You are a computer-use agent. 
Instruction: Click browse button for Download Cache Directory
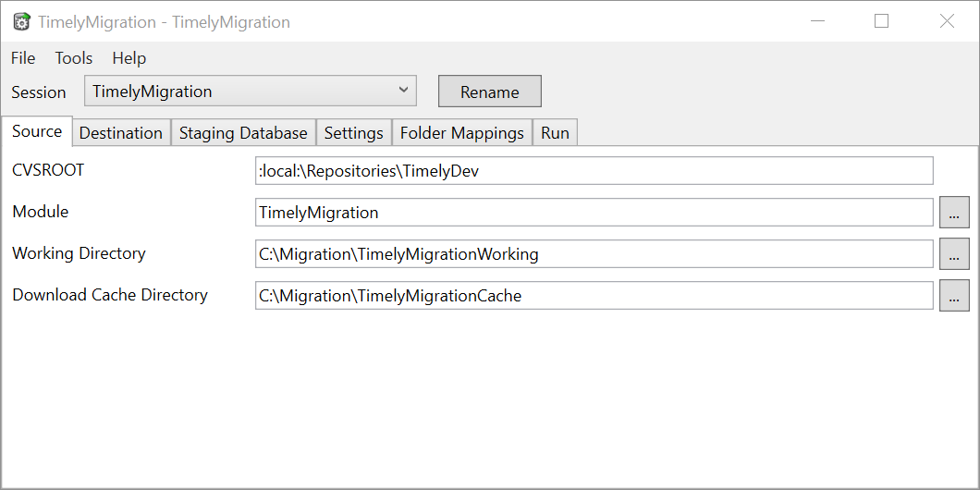pos(954,295)
